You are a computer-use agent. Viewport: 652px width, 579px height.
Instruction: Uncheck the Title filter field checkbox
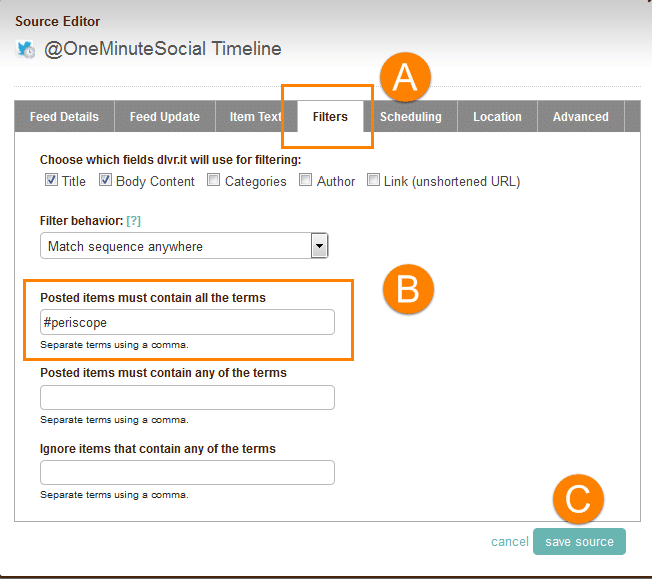52,180
